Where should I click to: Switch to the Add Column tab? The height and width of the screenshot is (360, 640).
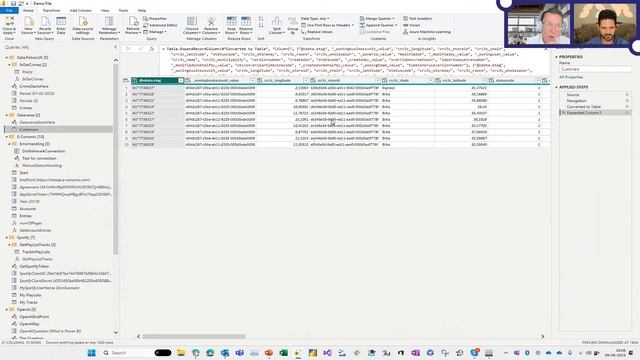(x=80, y=10)
